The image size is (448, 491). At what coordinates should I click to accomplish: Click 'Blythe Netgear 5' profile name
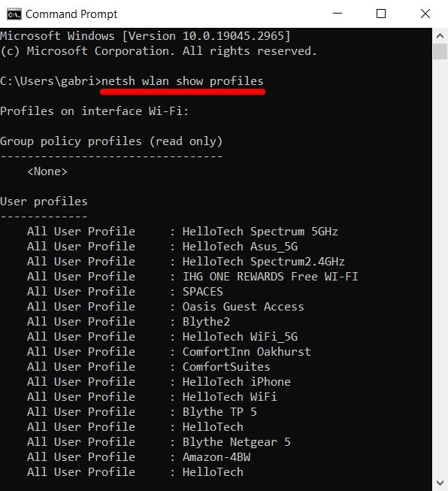pos(237,442)
